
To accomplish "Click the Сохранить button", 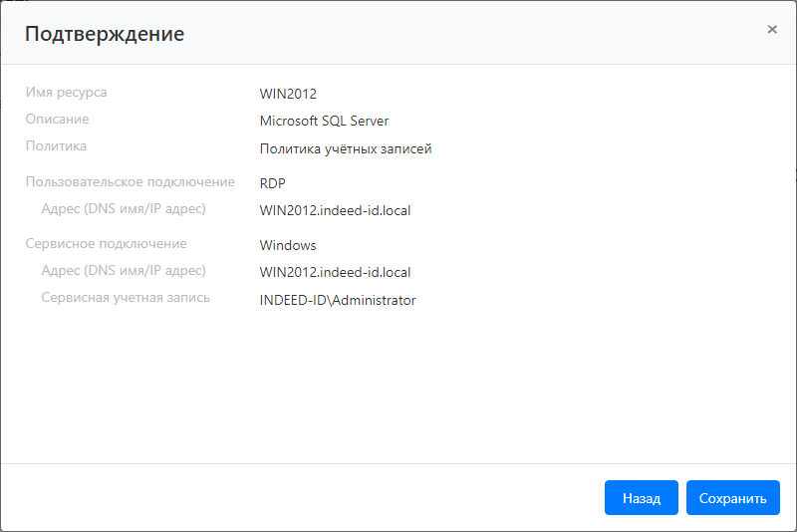I will 732,498.
